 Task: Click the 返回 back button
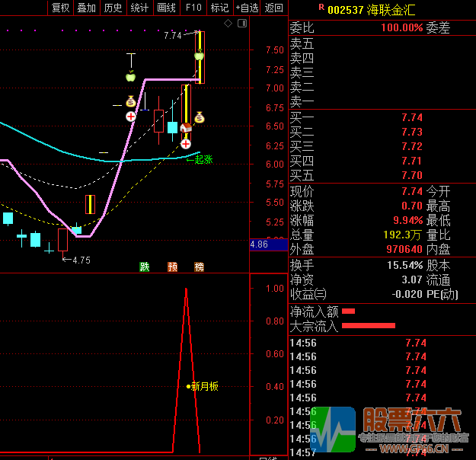point(273,8)
